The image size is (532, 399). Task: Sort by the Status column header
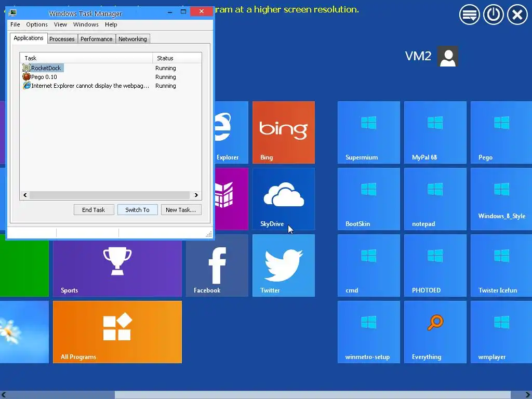click(177, 58)
